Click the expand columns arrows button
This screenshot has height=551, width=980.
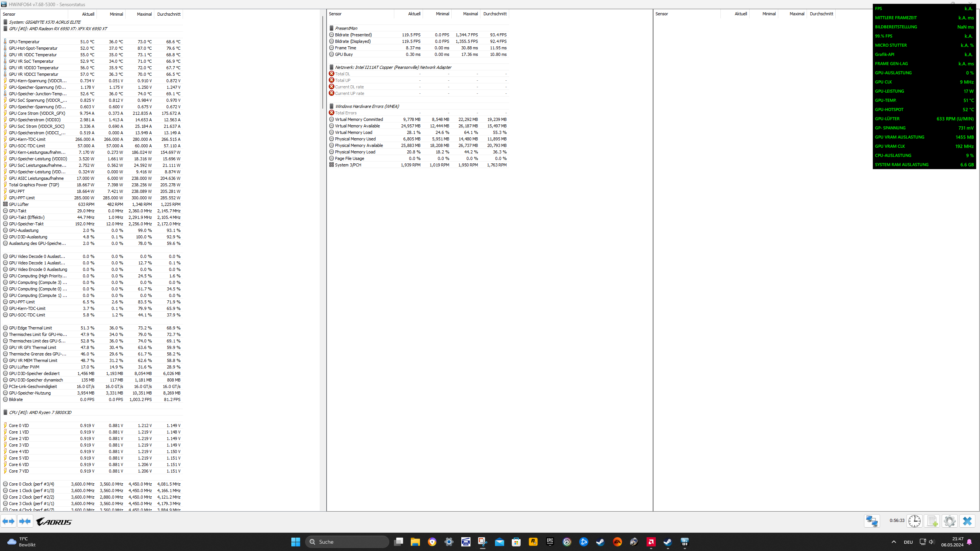8,521
